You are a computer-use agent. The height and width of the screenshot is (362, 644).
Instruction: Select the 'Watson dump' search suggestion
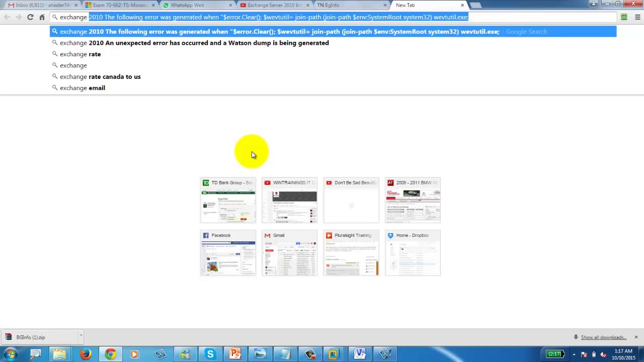[333, 43]
